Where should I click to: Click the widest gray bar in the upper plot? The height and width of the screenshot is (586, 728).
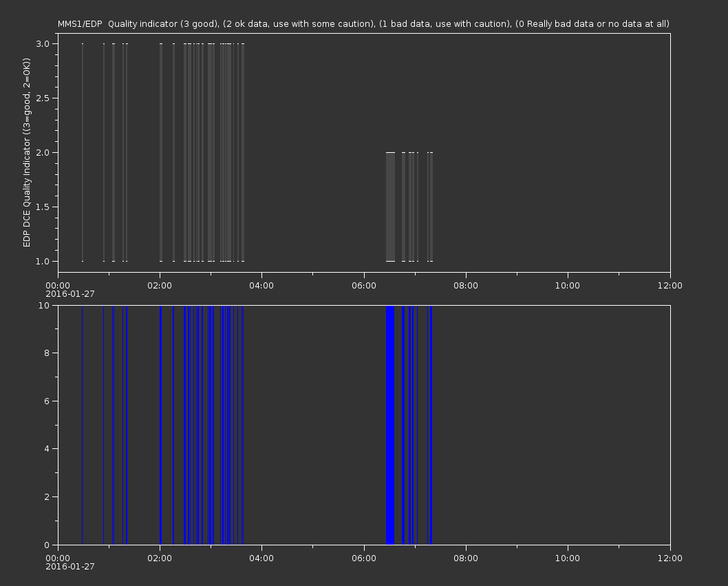pyautogui.click(x=390, y=207)
